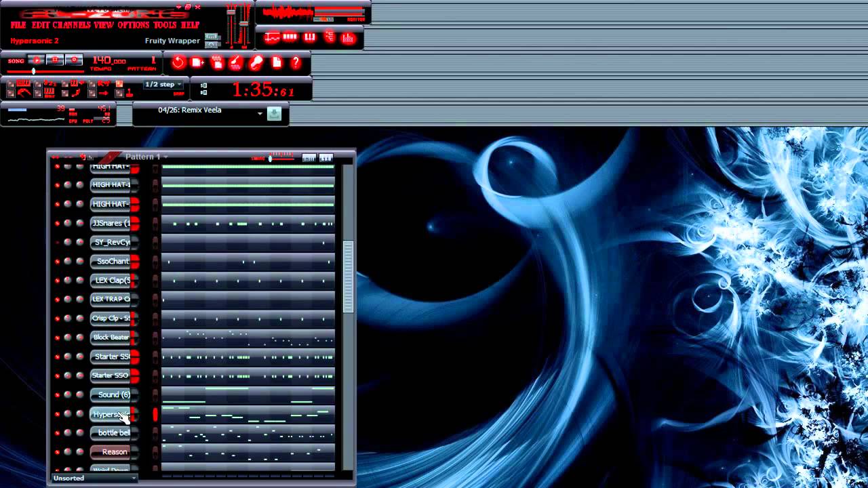868x488 pixels.
Task: Click the circular undo arrow icon
Action: pos(178,63)
